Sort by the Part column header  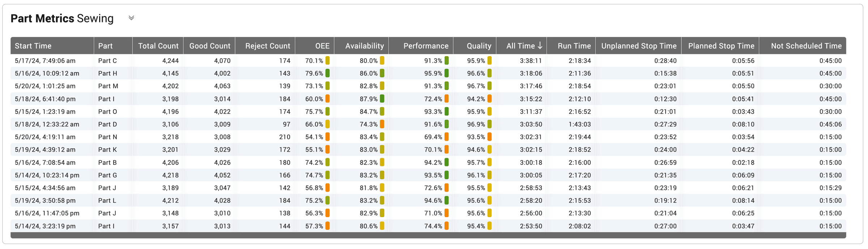tap(105, 46)
